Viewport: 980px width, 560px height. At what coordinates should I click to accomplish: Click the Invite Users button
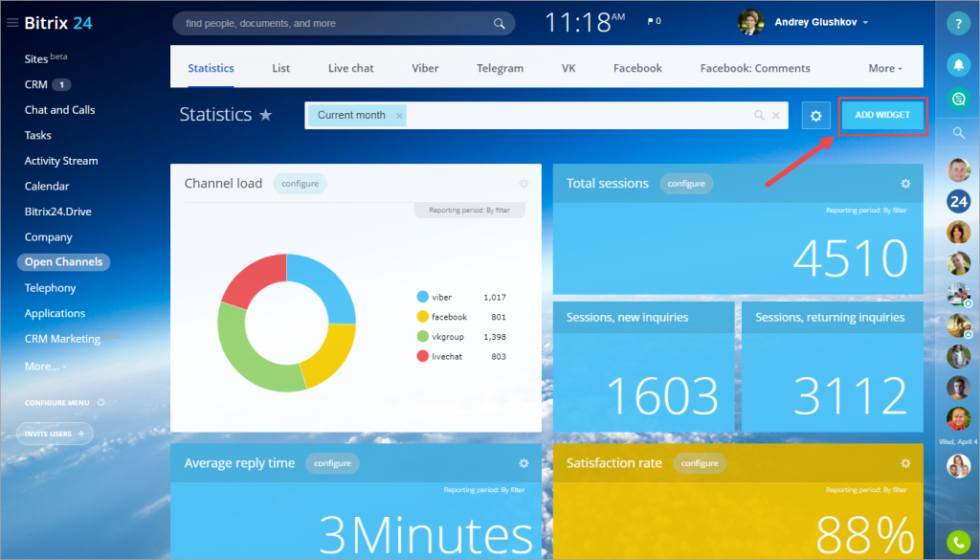(55, 434)
